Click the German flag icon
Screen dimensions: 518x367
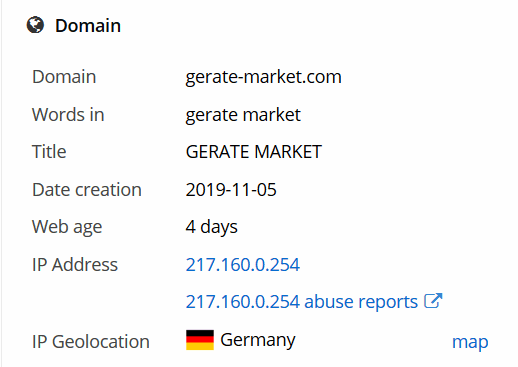click(x=200, y=340)
